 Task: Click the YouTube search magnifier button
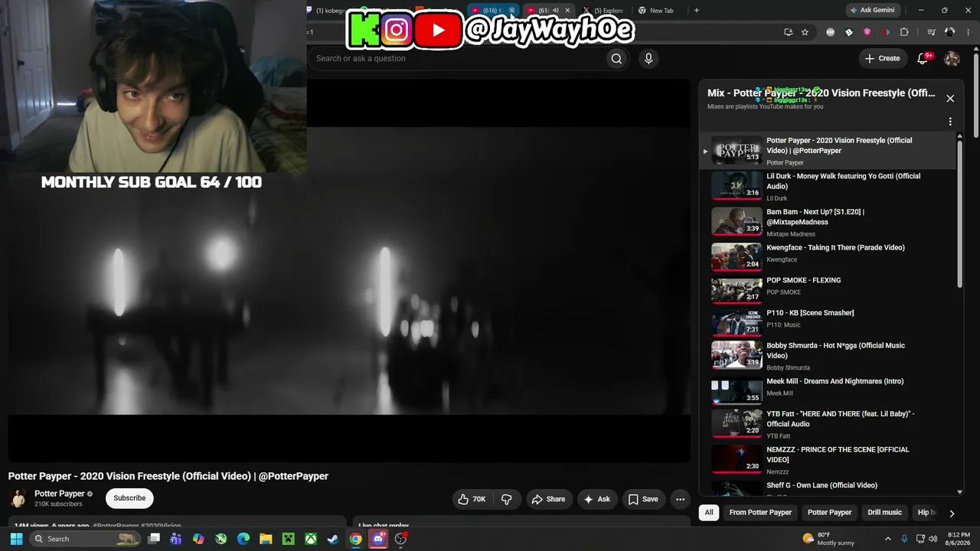(x=616, y=59)
